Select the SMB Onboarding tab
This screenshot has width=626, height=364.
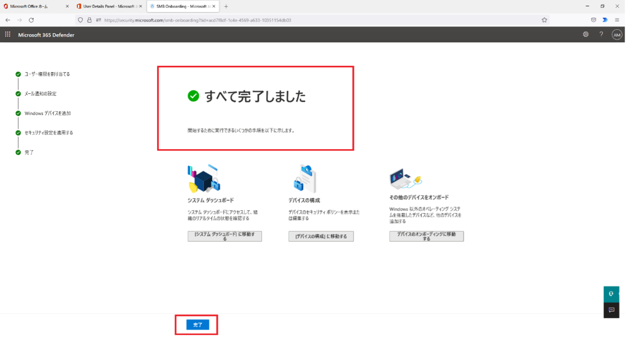(182, 7)
